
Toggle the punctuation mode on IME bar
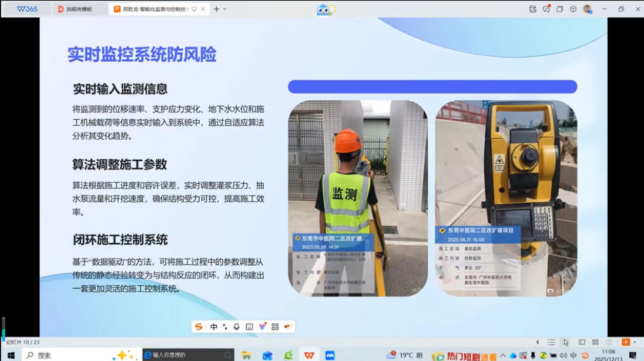(x=225, y=327)
